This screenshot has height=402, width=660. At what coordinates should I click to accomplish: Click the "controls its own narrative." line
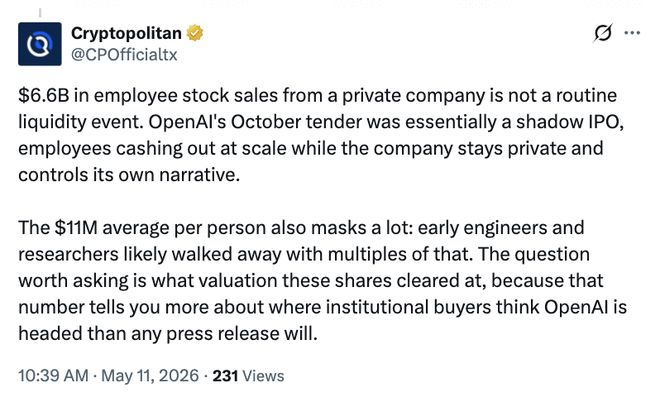click(x=129, y=175)
